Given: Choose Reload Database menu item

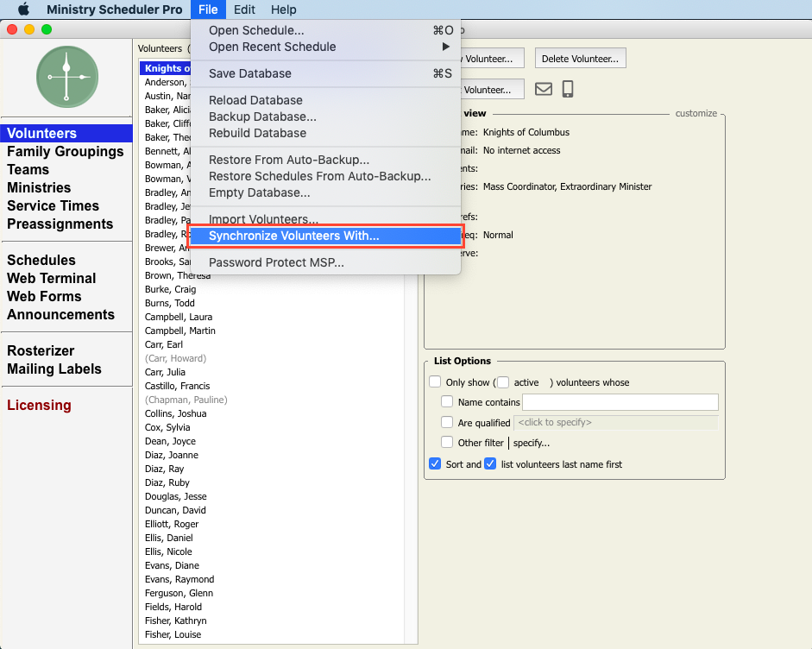Looking at the screenshot, I should coord(325,100).
